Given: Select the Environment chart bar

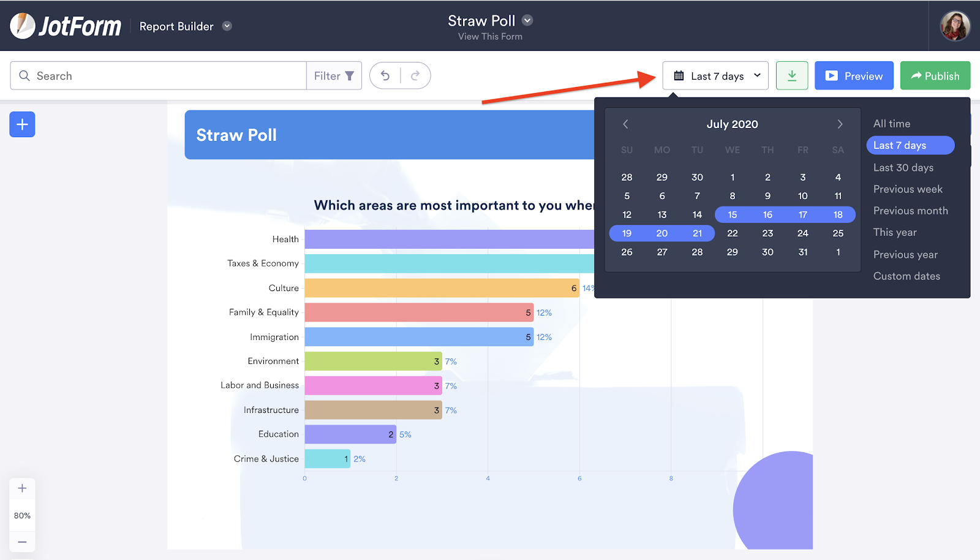Looking at the screenshot, I should click(x=374, y=361).
